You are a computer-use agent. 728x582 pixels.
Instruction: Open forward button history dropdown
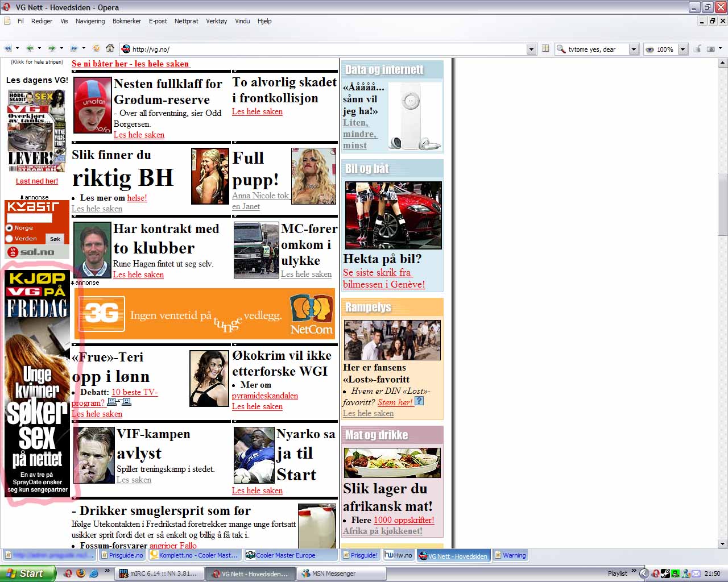coord(61,49)
